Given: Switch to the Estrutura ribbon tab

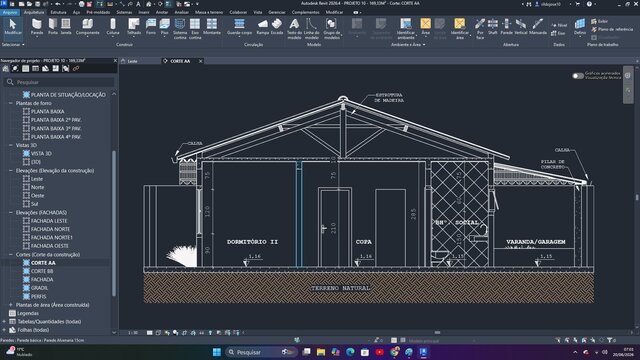Looking at the screenshot, I should tap(58, 12).
